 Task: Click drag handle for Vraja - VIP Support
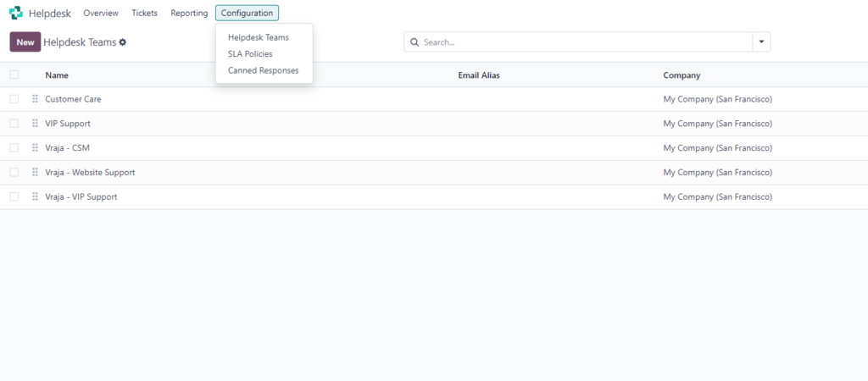[36, 197]
